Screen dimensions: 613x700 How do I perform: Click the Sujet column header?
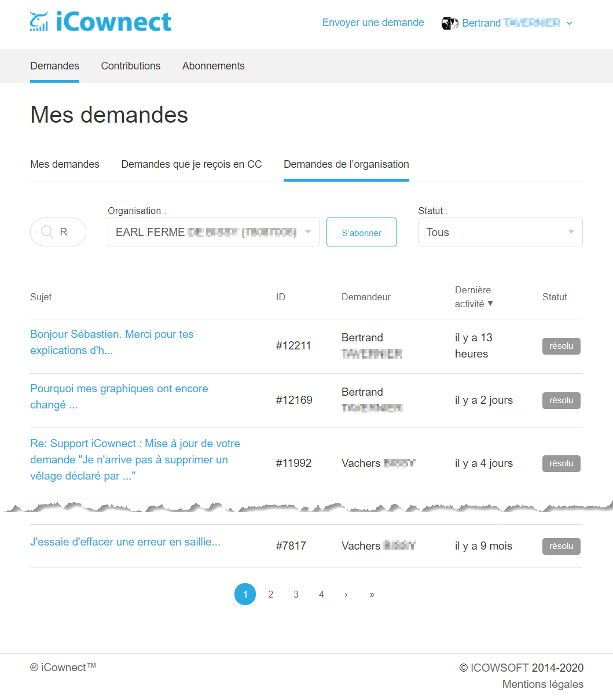[x=41, y=297]
